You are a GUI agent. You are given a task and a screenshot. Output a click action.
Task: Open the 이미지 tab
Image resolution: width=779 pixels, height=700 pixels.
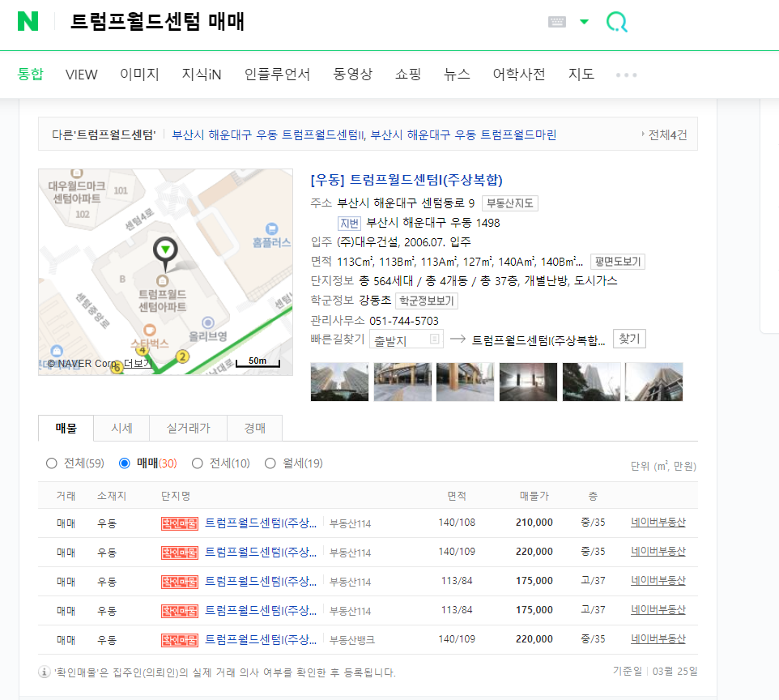[x=139, y=74]
